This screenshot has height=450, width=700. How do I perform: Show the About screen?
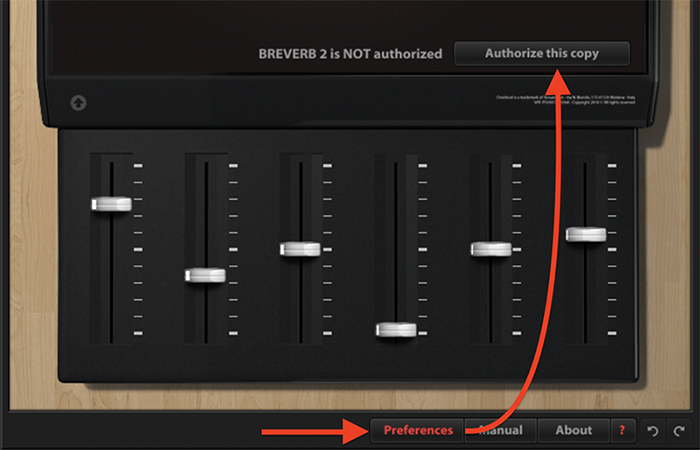click(x=574, y=430)
